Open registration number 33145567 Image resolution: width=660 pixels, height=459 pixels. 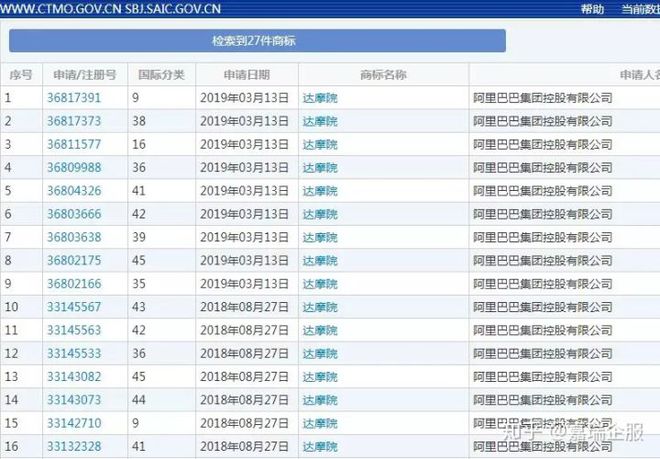[x=74, y=307]
